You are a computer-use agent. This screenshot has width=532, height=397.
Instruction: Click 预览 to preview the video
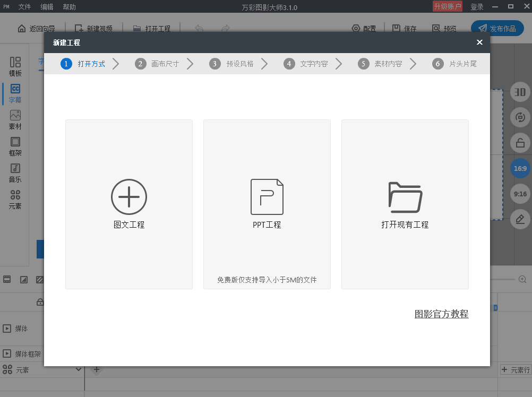coord(444,29)
